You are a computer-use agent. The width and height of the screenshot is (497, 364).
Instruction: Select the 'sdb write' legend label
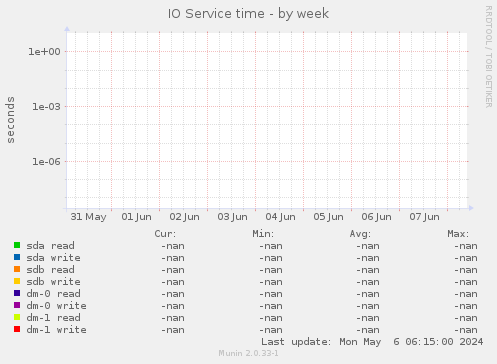coord(53,282)
